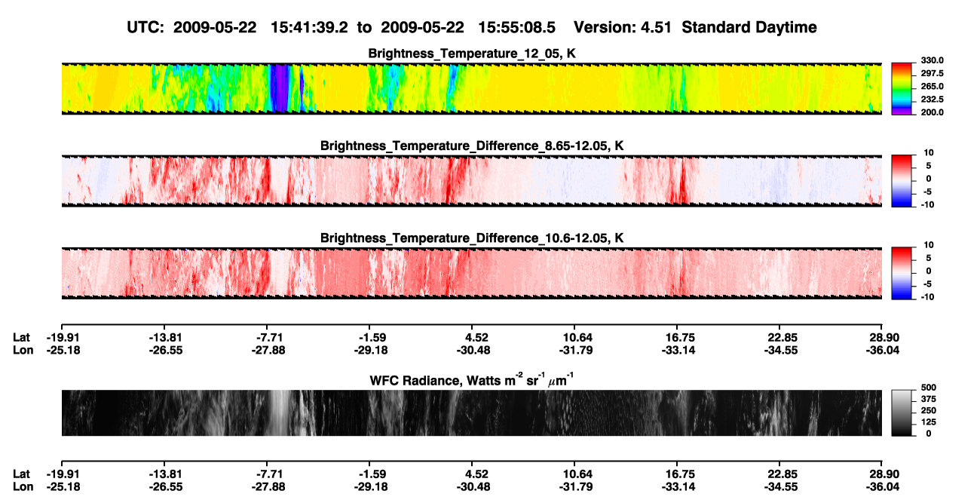Click the top '10' label of the 8.65-12.05 colorbar
The height and width of the screenshot is (503, 980).
(x=928, y=152)
